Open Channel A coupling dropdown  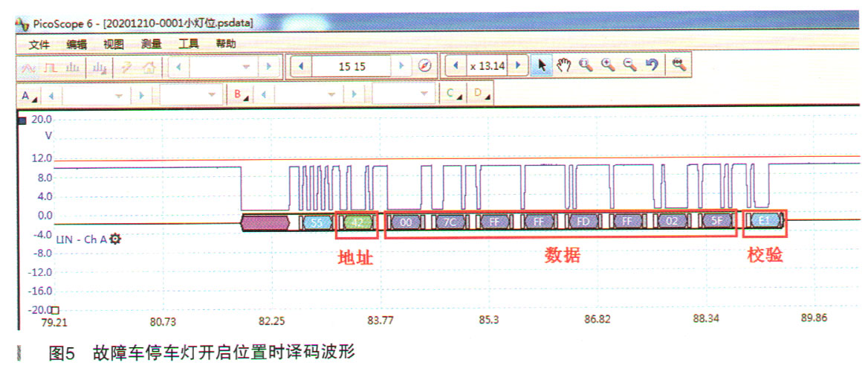212,95
